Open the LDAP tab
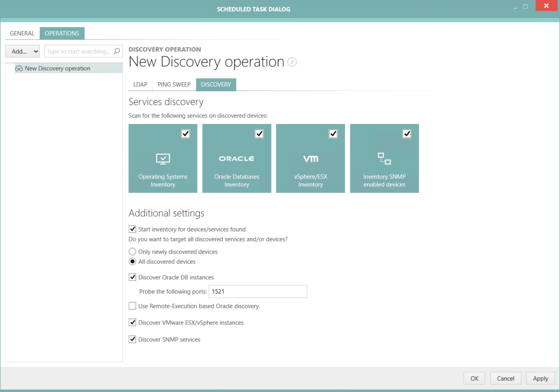The width and height of the screenshot is (560, 392). 140,84
